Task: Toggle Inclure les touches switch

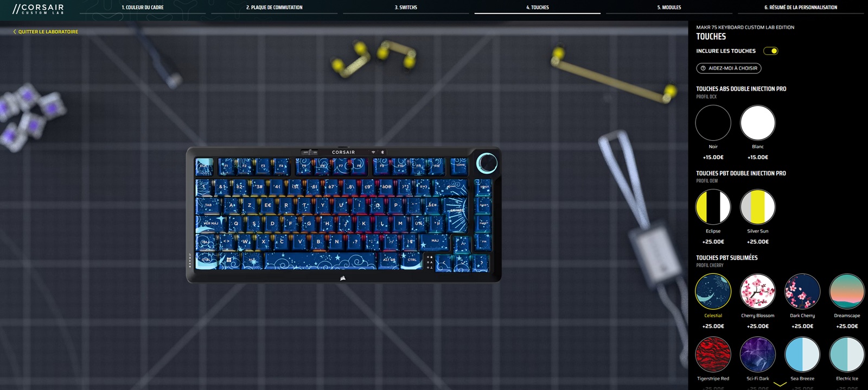Action: [x=771, y=51]
